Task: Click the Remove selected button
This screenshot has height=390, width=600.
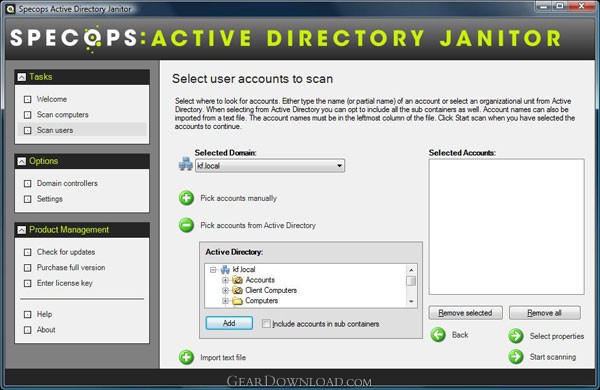Action: pos(465,313)
